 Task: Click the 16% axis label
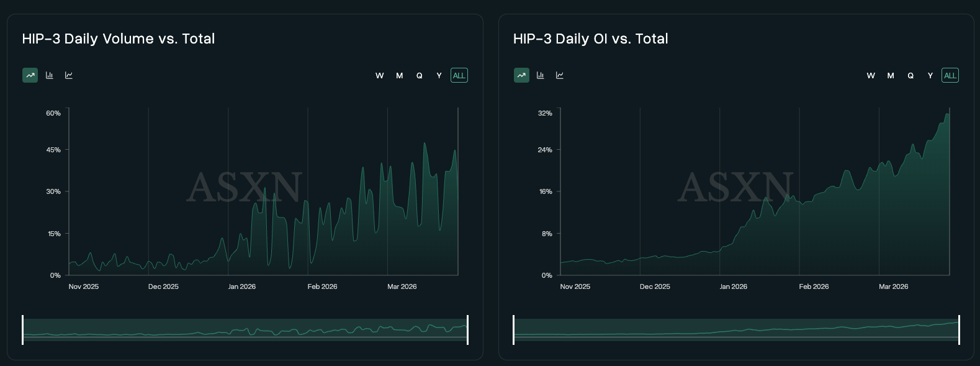pyautogui.click(x=545, y=191)
